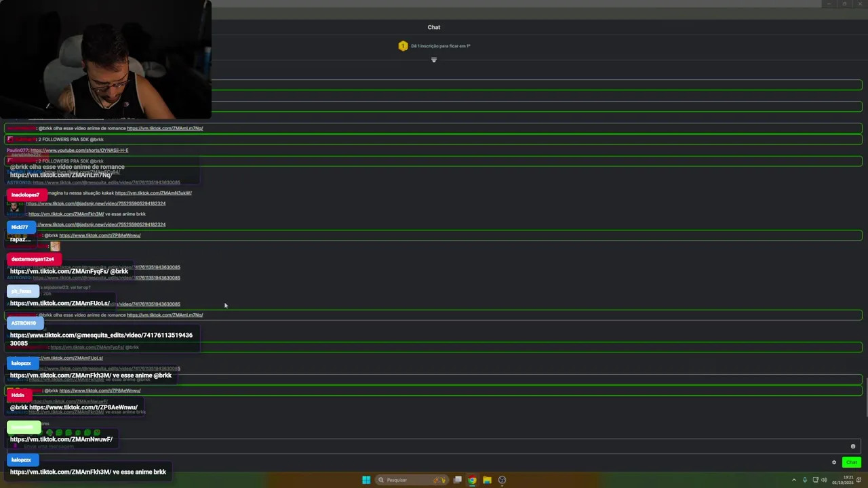Click the 'rapaz...' overlay message
This screenshot has height=488, width=868.
tap(20, 239)
